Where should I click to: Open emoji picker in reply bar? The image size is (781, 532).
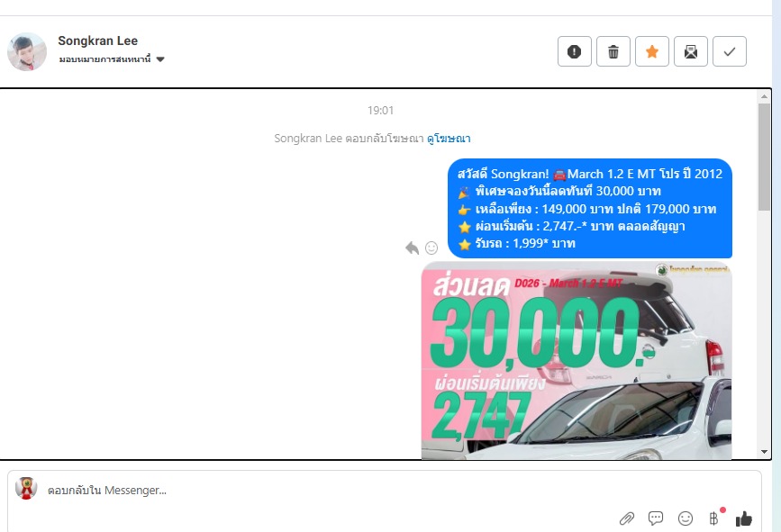tap(686, 518)
